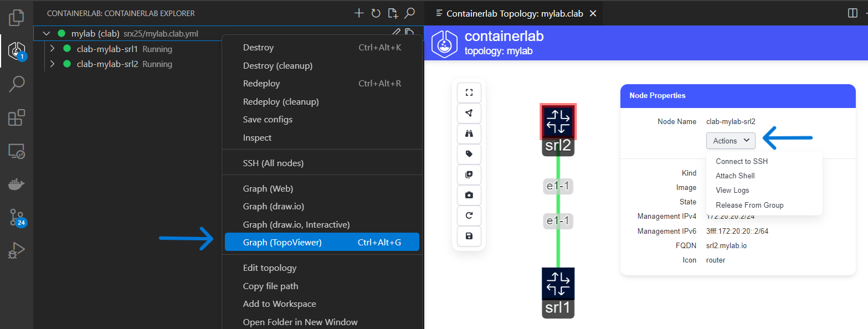Open Source Control with 24 badge
Screen dimensions: 868x329
point(17,218)
